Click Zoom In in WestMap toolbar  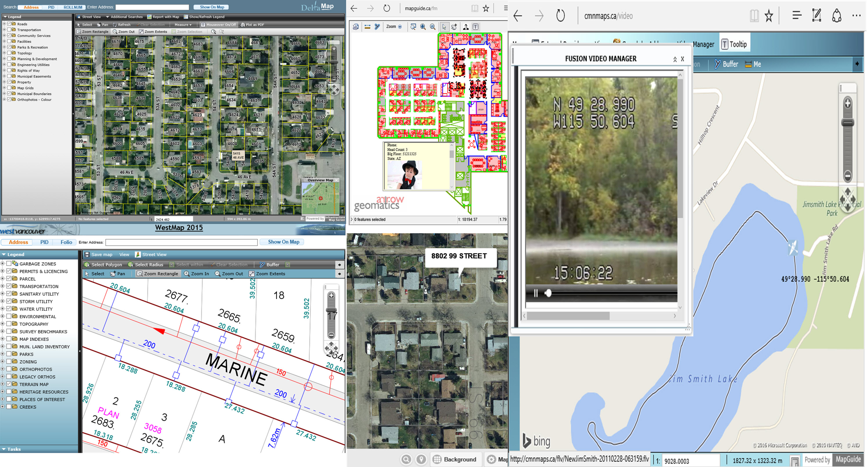pos(196,273)
